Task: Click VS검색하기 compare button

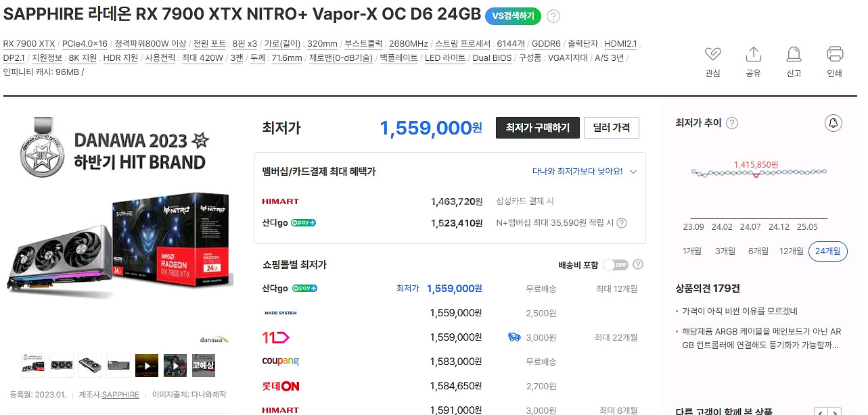Action: pyautogui.click(x=513, y=16)
